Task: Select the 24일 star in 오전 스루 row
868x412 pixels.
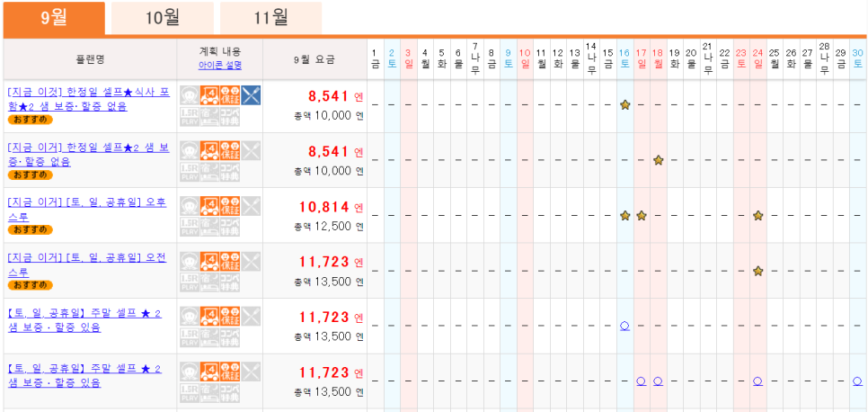Action: (757, 271)
